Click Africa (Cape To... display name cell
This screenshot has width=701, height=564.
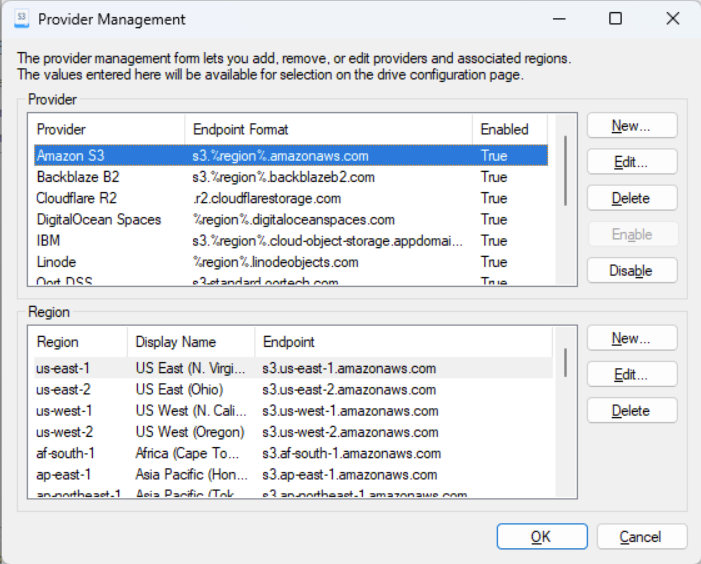coord(187,453)
